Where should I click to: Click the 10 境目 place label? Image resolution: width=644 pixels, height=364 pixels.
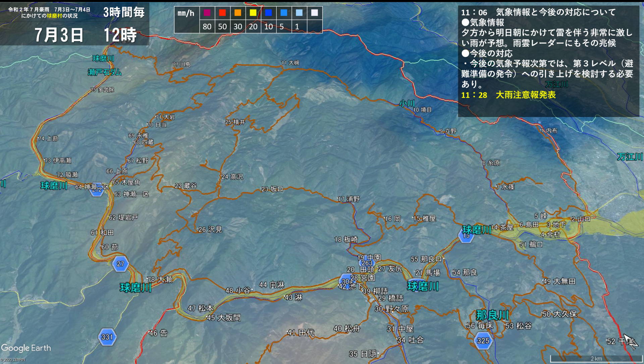(x=422, y=110)
